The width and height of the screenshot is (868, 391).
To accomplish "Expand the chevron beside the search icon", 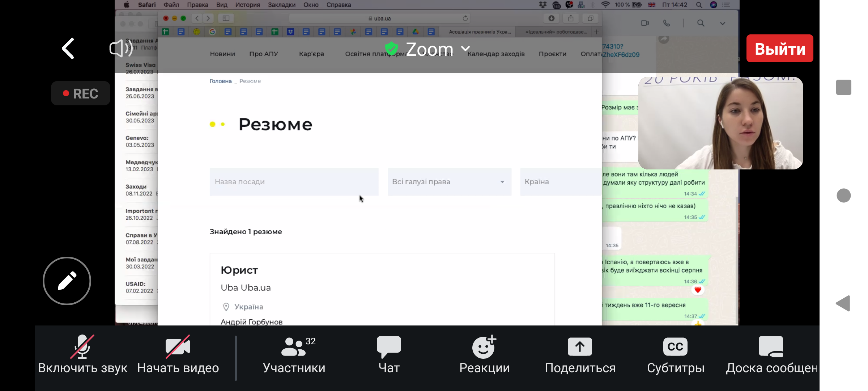I will click(722, 24).
